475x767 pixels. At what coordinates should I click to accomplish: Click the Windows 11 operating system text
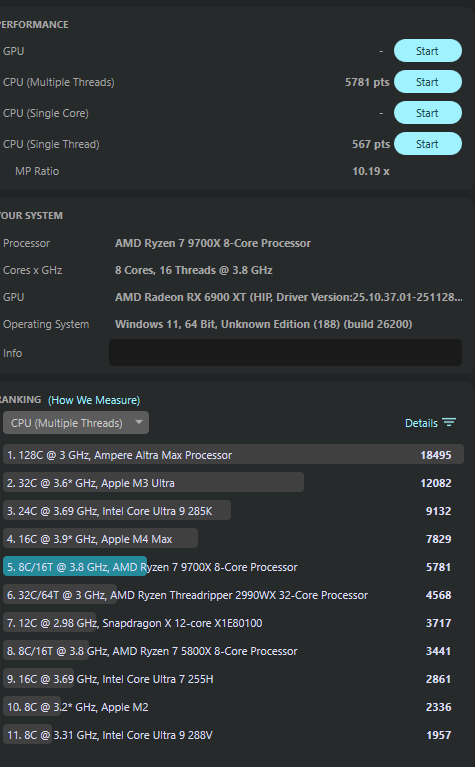[264, 324]
